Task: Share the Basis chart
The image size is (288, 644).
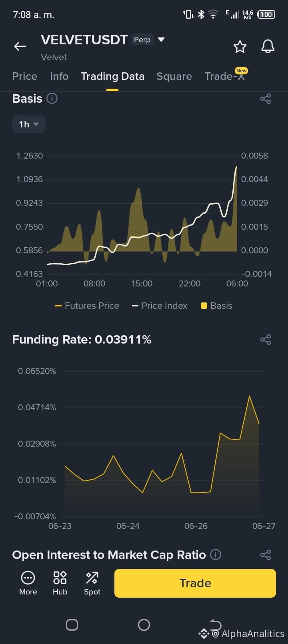Action: tap(266, 99)
